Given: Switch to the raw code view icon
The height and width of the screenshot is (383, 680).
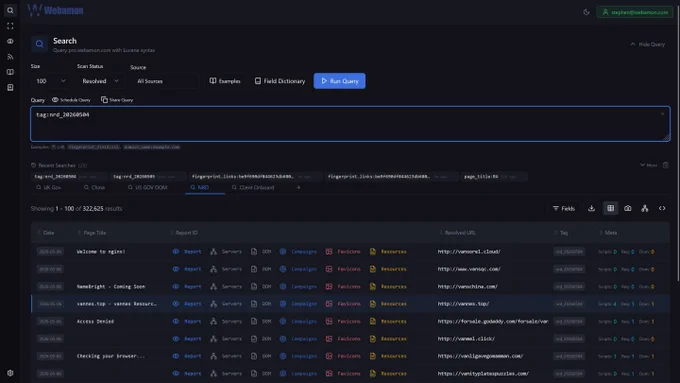Looking at the screenshot, I should pos(662,209).
